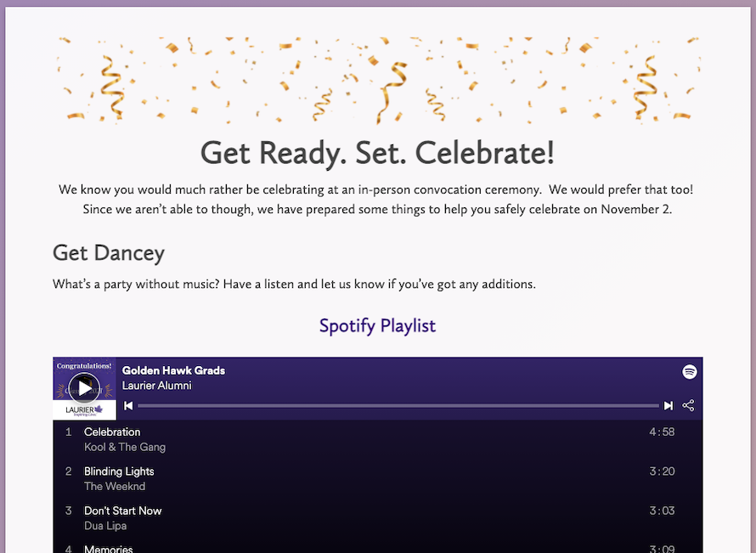Open the Laurier Alumni profile link
Screen dimensions: 756x553
156,386
